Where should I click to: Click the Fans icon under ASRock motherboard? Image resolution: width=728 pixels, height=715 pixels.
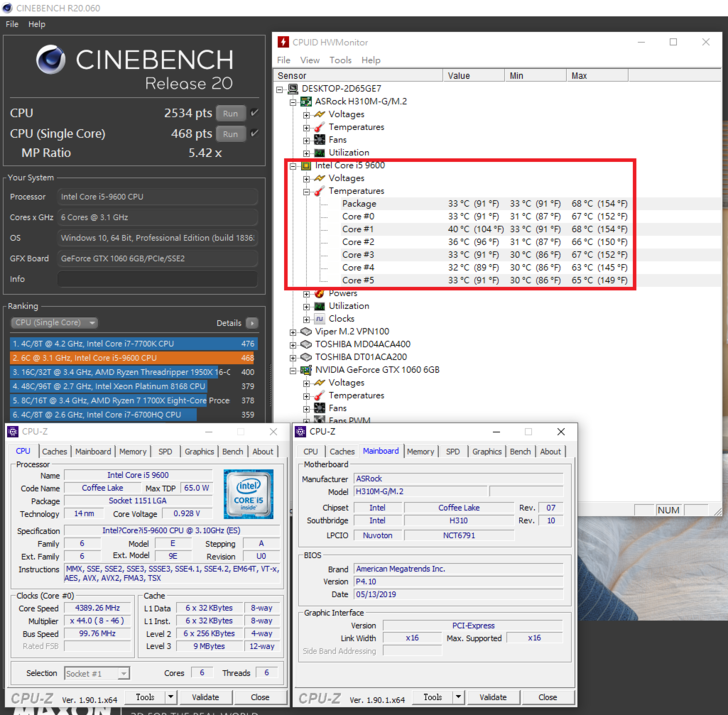[x=319, y=140]
